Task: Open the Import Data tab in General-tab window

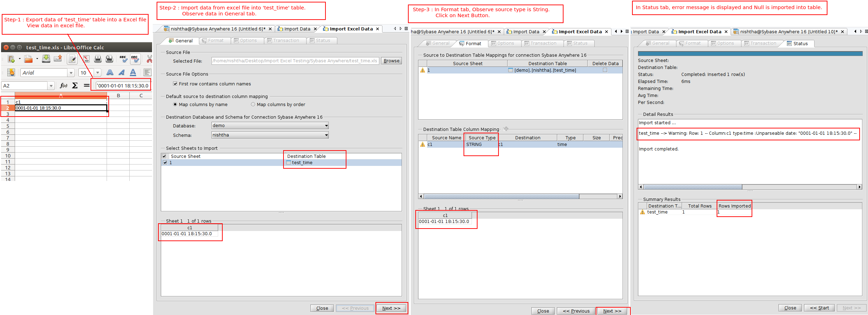Action: click(x=297, y=29)
